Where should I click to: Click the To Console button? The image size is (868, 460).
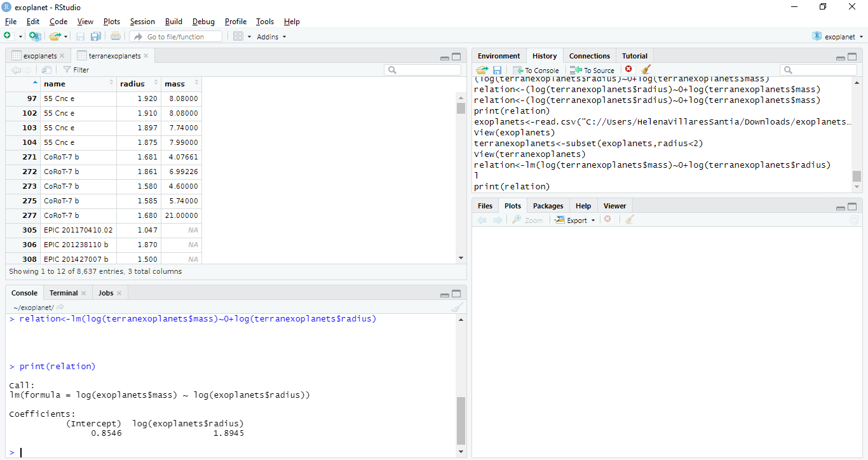pyautogui.click(x=536, y=70)
